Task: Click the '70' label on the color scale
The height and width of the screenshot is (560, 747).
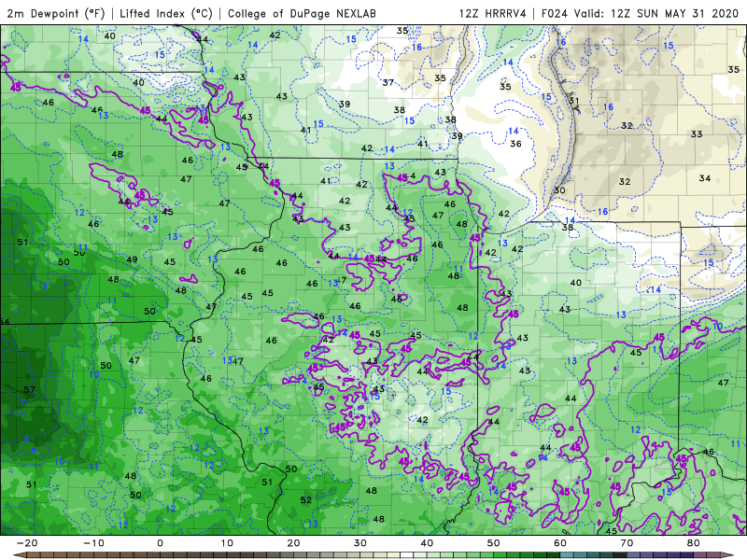Action: coord(627,543)
